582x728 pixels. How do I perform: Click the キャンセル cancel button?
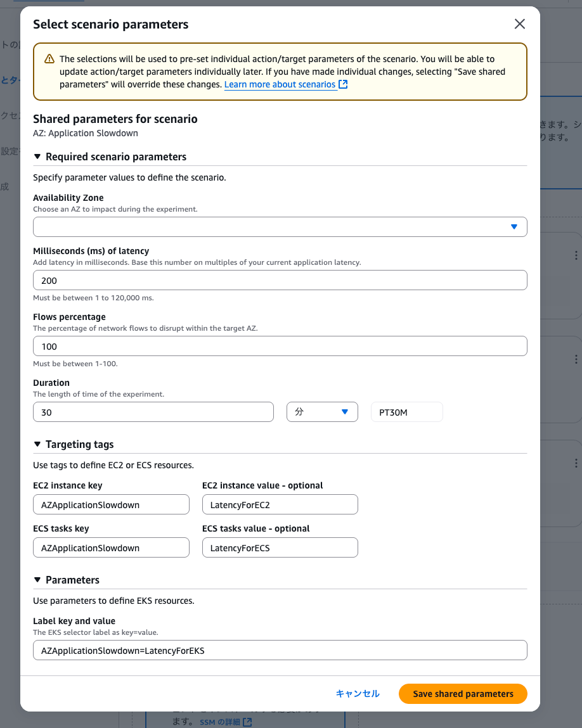[358, 694]
